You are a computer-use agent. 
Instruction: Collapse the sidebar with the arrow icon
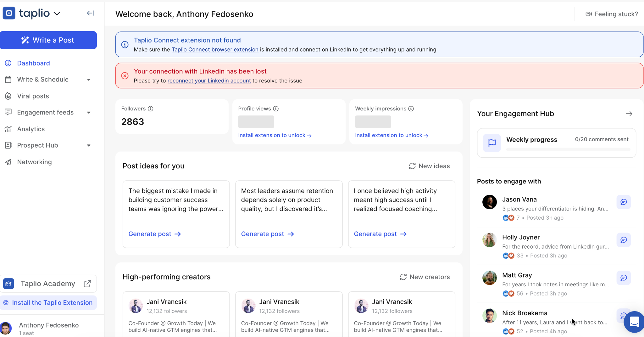[91, 13]
